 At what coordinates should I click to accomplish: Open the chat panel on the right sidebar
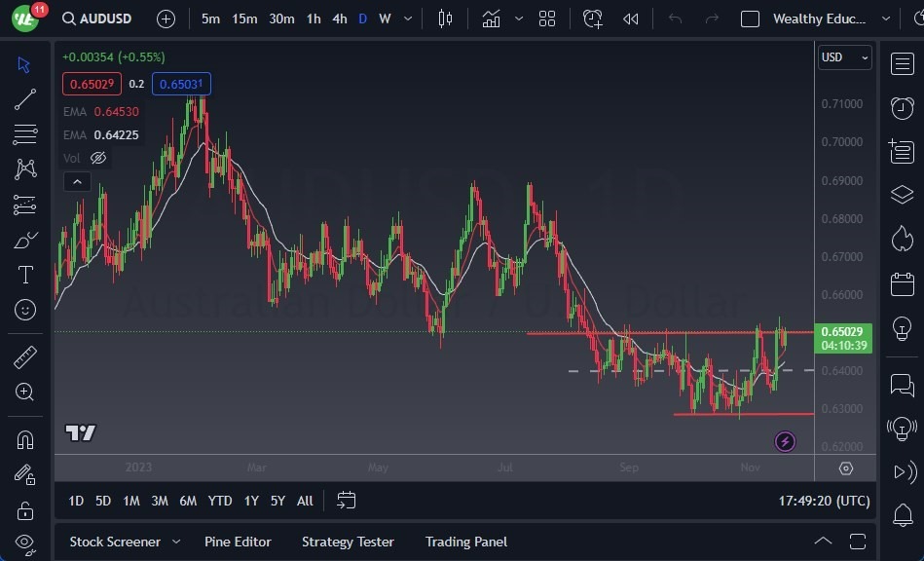point(901,385)
